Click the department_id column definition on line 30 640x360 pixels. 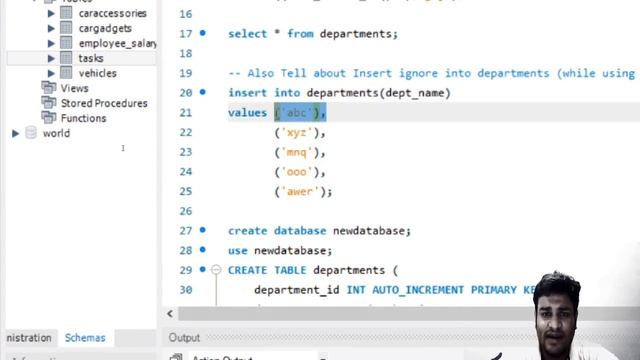[x=395, y=290]
